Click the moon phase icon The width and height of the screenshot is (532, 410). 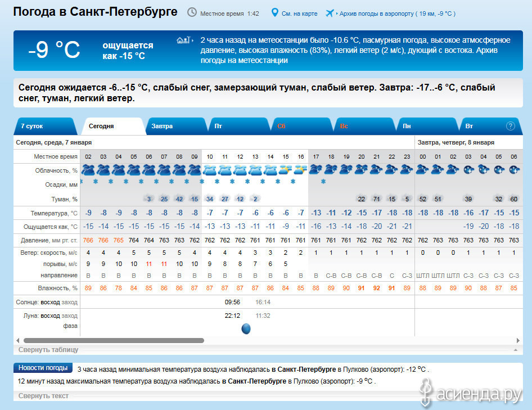(x=246, y=328)
